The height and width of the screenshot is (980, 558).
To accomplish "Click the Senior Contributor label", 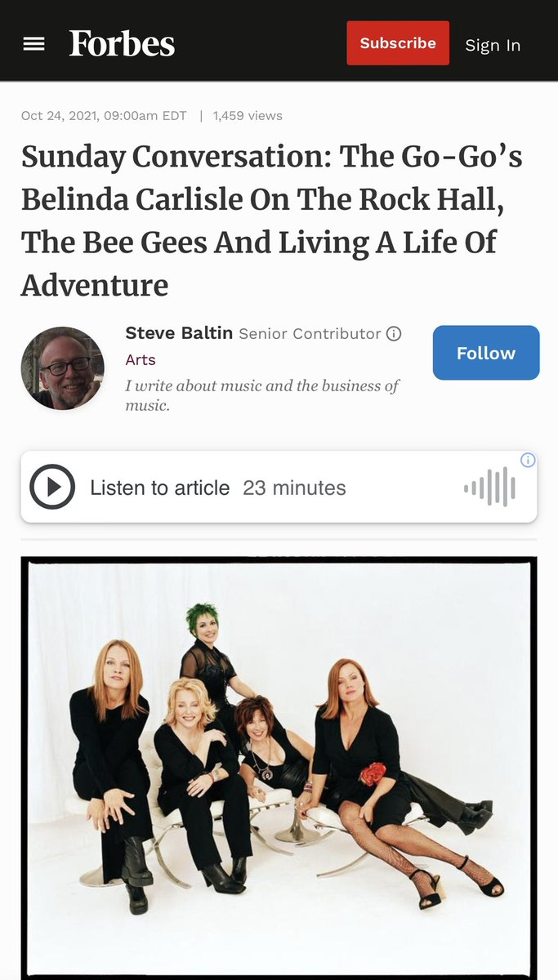I will (310, 333).
